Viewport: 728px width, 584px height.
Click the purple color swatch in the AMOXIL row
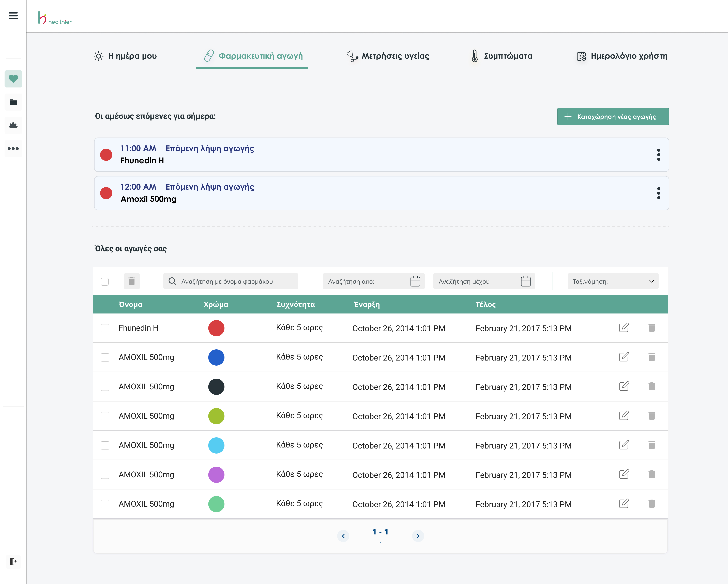(x=216, y=475)
